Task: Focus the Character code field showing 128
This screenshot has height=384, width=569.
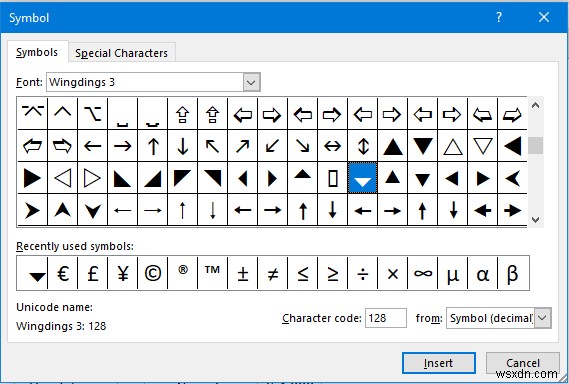Action: pyautogui.click(x=385, y=318)
